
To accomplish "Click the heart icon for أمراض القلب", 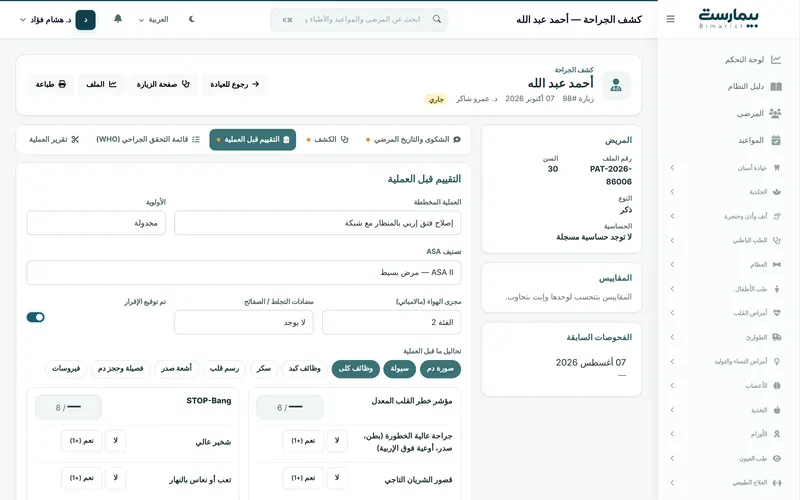I will tap(777, 313).
